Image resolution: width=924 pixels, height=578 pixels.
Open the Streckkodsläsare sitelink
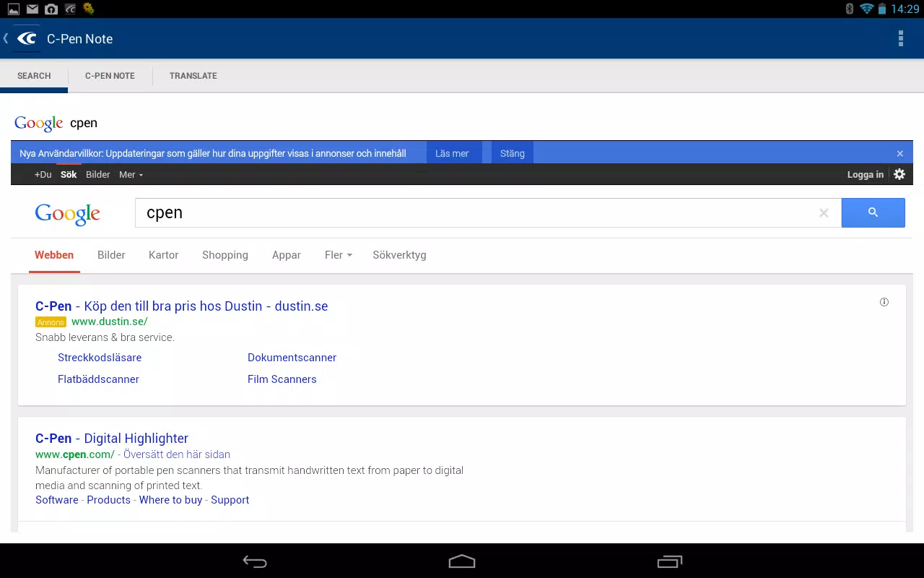[x=100, y=358]
